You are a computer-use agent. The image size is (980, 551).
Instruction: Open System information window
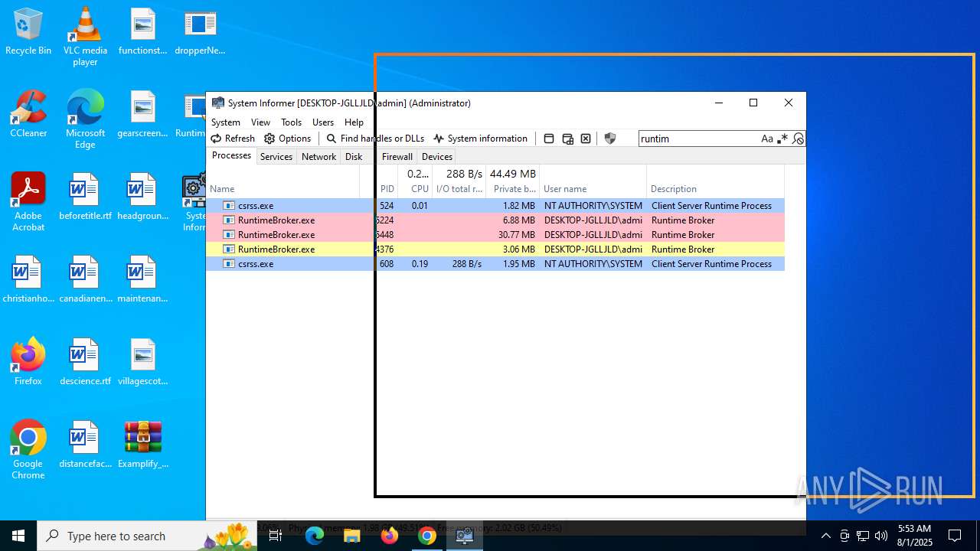tap(480, 139)
